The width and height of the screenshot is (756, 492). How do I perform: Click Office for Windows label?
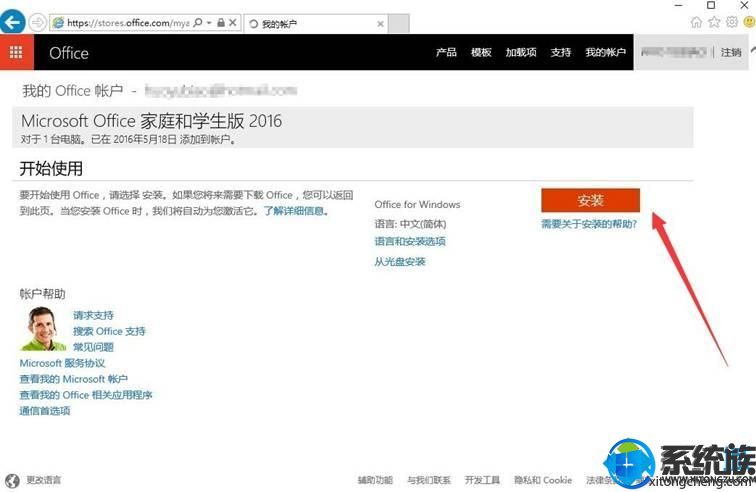[417, 204]
